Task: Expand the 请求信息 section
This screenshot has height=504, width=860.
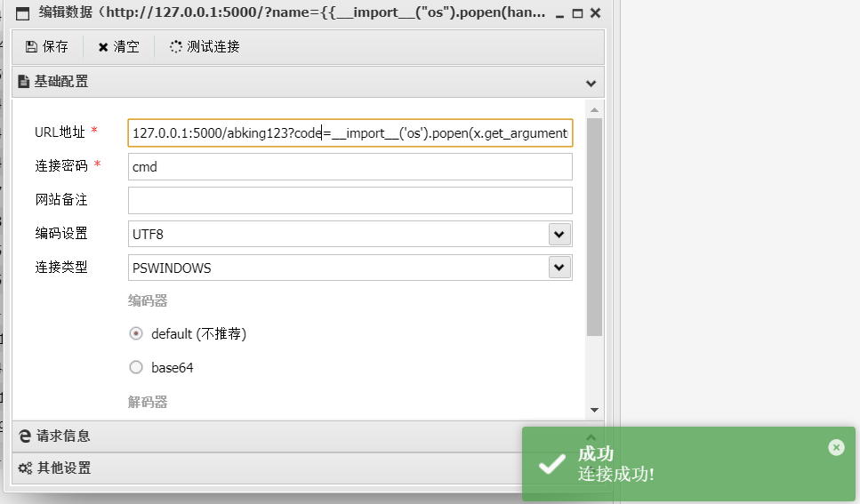Action: click(309, 436)
